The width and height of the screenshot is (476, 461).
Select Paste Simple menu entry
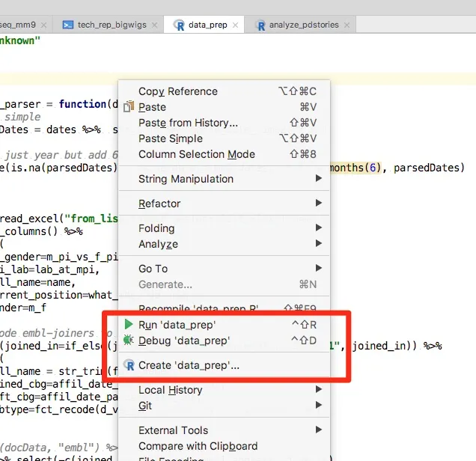point(224,138)
